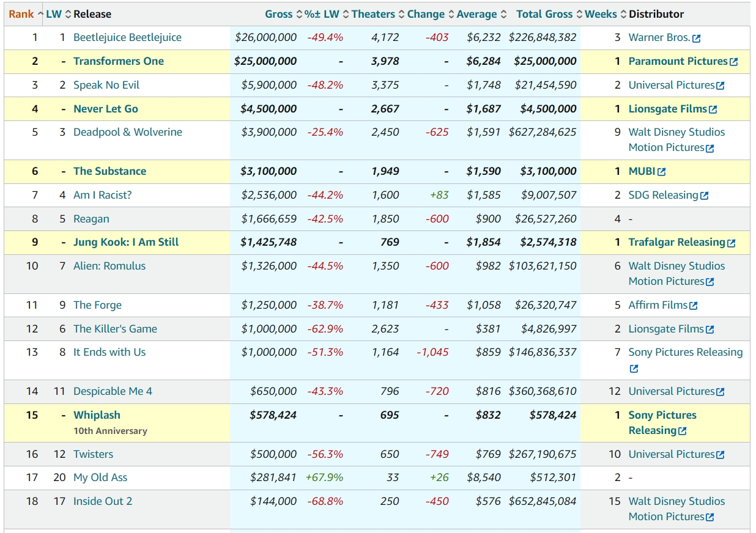Select Am I Racist? theater change +83

pos(439,195)
